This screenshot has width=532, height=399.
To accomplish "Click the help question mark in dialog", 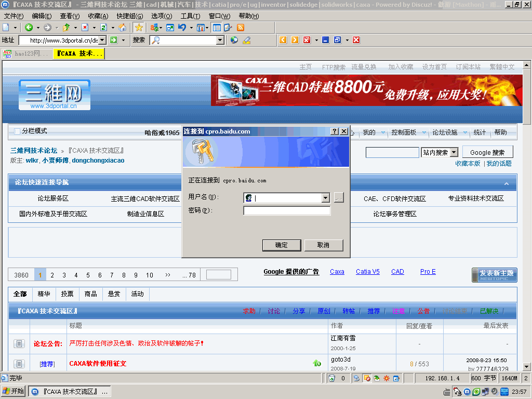I will coord(335,131).
